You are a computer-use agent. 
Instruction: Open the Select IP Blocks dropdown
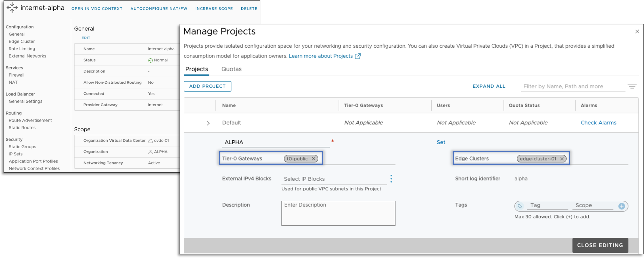pyautogui.click(x=334, y=179)
